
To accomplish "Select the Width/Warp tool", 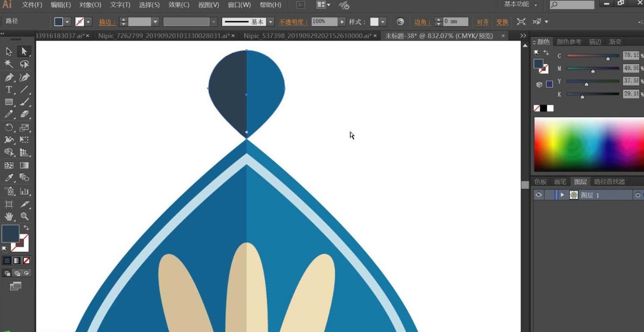I will click(x=9, y=140).
